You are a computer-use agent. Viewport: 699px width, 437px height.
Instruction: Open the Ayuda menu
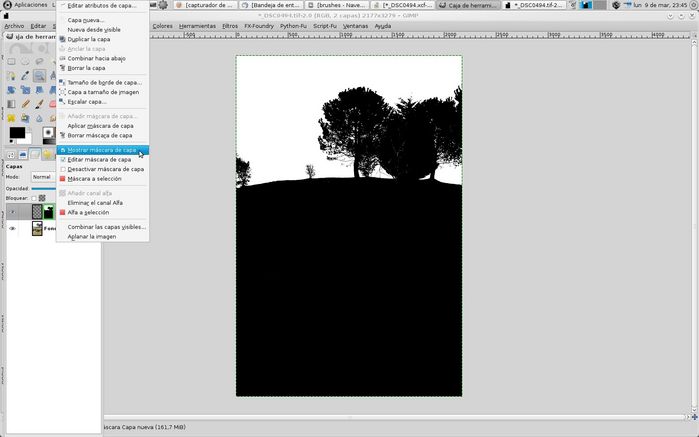(382, 26)
